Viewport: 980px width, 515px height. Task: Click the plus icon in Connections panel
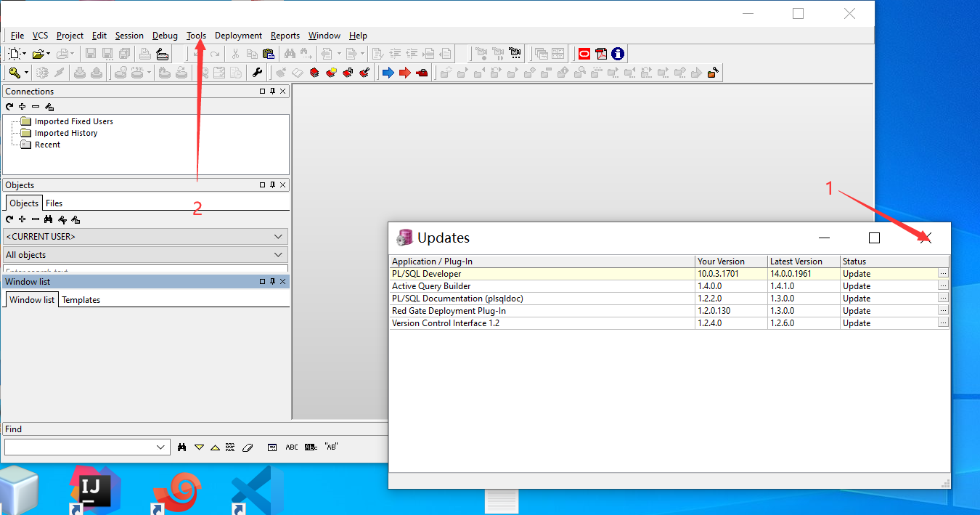(23, 107)
